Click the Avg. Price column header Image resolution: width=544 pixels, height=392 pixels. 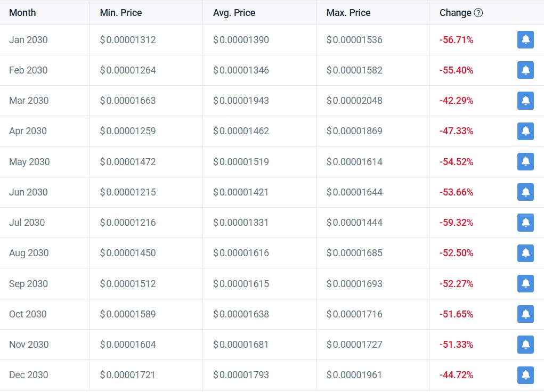click(x=234, y=12)
